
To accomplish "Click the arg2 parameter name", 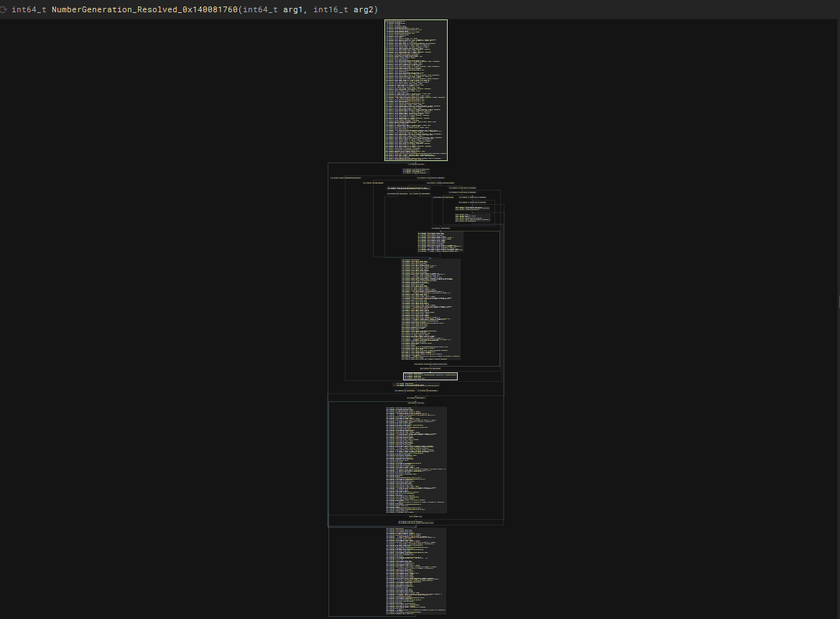I will point(364,9).
